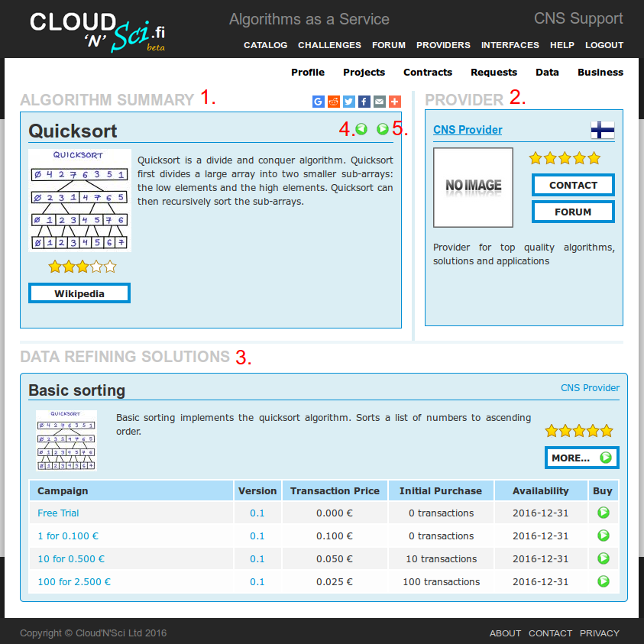Open more sharing options plus icon

click(394, 101)
